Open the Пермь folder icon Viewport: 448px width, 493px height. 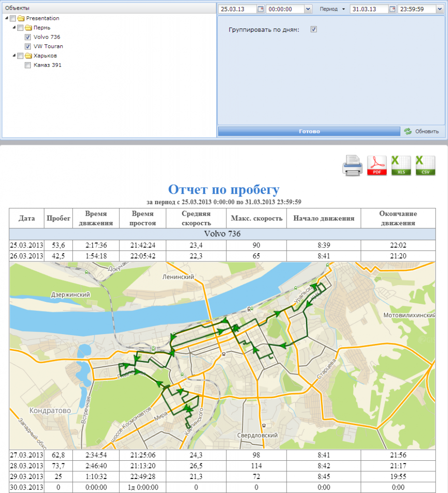click(x=29, y=28)
